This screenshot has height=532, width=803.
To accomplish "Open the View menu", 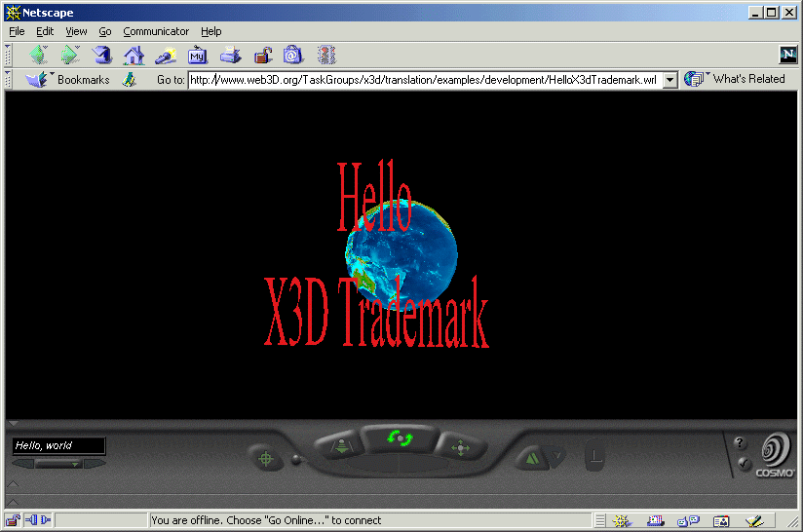I will pyautogui.click(x=76, y=31).
